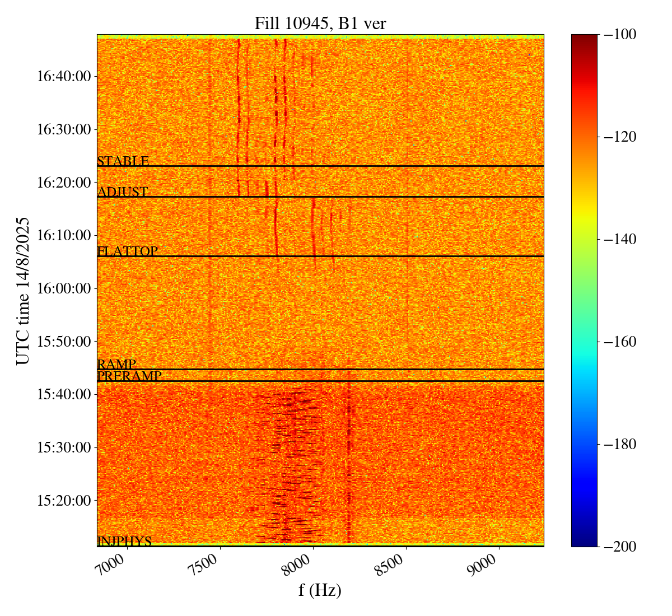Click the 16:00:00 time tick label
This screenshot has width=672, height=616.
[x=64, y=288]
